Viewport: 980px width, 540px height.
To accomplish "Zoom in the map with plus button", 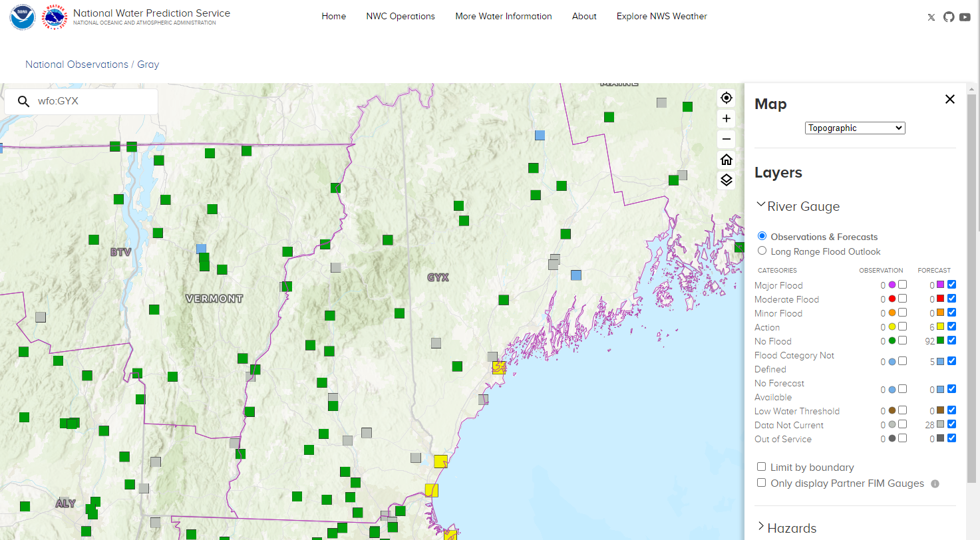I will [727, 119].
